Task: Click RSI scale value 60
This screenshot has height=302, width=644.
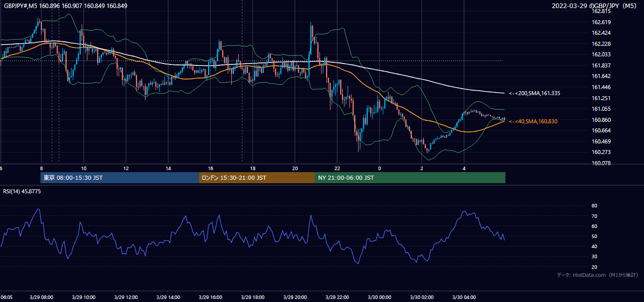Action: [594, 226]
